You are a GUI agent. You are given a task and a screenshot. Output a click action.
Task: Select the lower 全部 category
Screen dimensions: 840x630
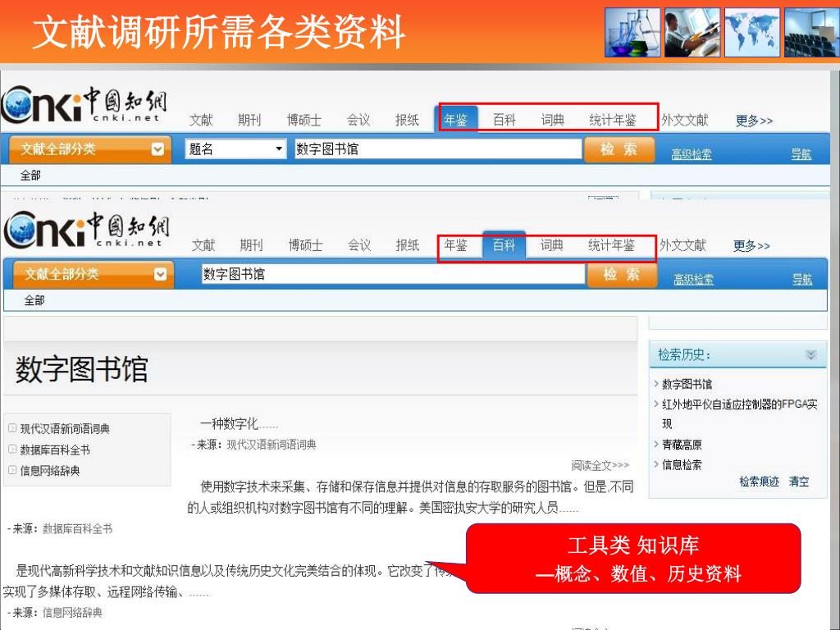point(34,300)
